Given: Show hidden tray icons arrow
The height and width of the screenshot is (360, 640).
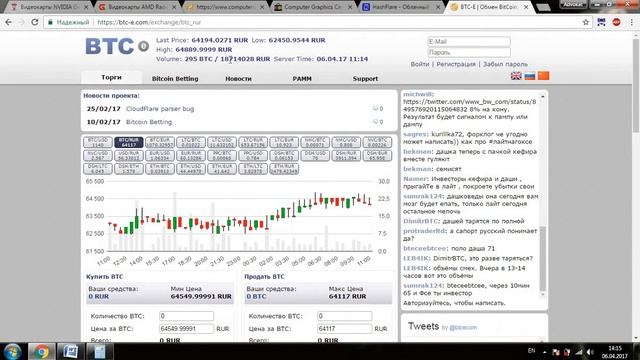Looking at the screenshot, I should 544,352.
